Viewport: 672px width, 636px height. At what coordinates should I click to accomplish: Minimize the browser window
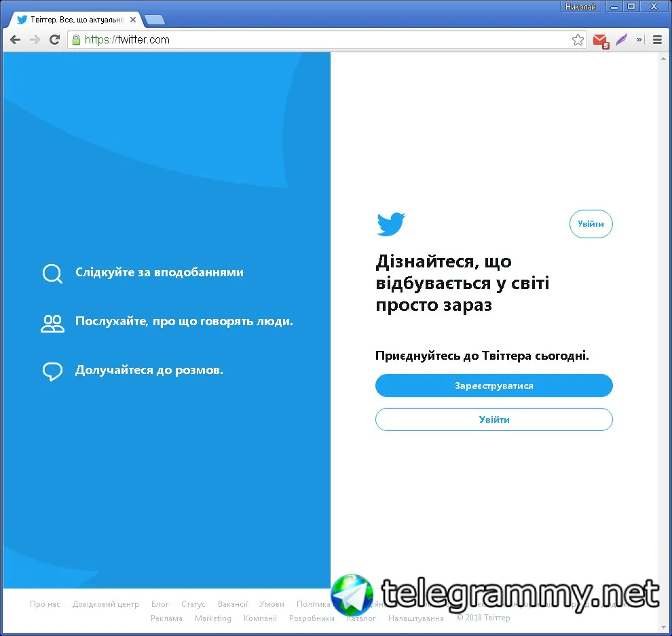click(x=614, y=6)
